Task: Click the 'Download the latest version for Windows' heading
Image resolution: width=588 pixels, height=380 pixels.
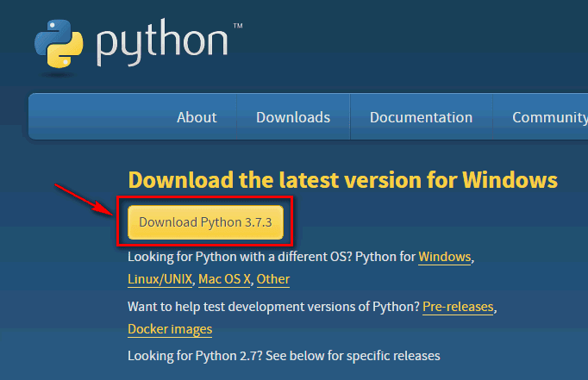Action: [x=343, y=180]
